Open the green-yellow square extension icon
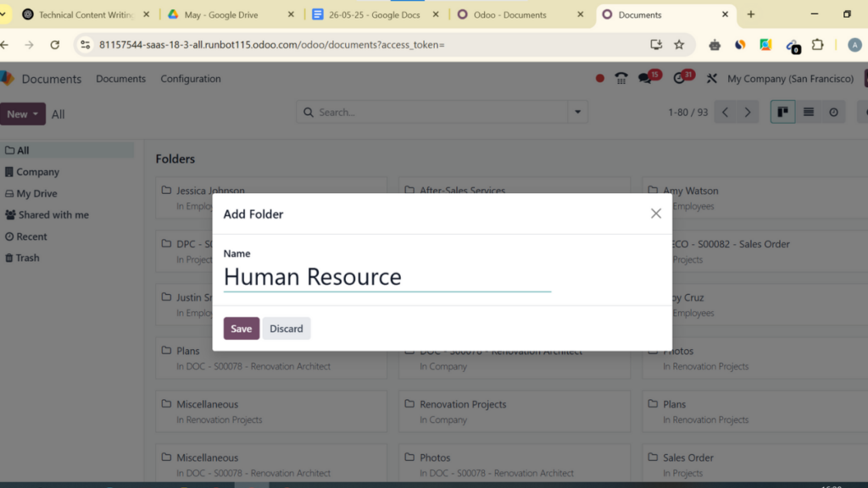The image size is (868, 488). coord(765,45)
